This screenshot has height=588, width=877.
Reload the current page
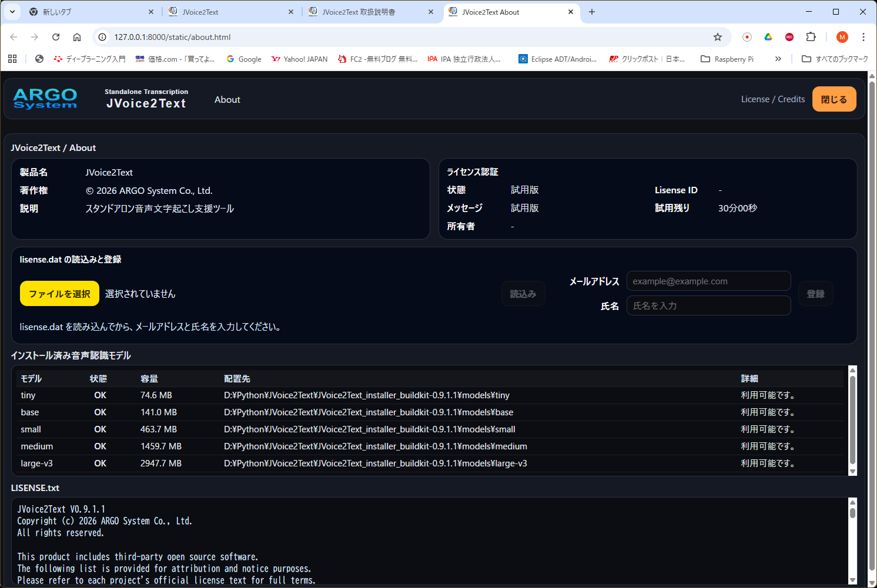[x=56, y=37]
